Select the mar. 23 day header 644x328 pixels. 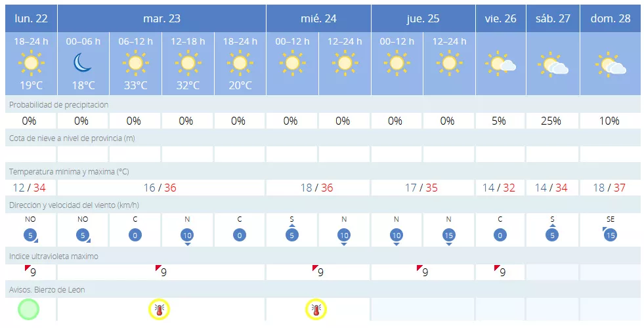point(161,18)
